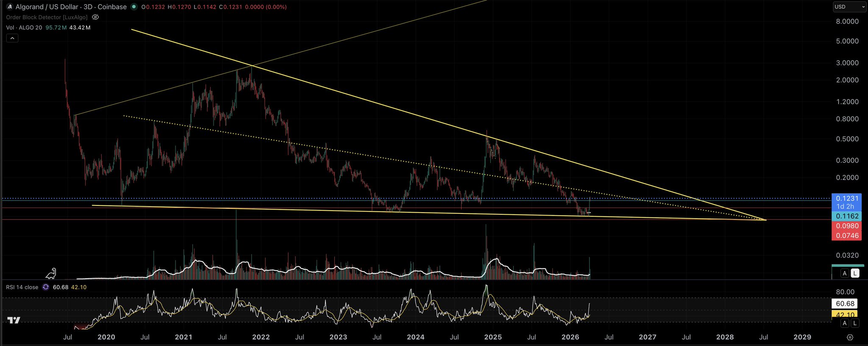Image resolution: width=868 pixels, height=346 pixels.
Task: Toggle auto scale (A) on the main price axis
Action: (845, 273)
